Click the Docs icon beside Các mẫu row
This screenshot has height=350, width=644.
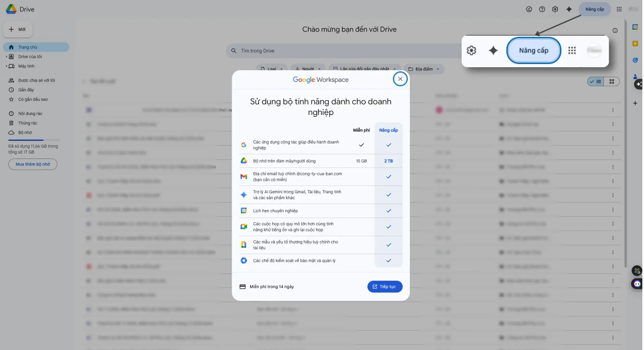244,245
